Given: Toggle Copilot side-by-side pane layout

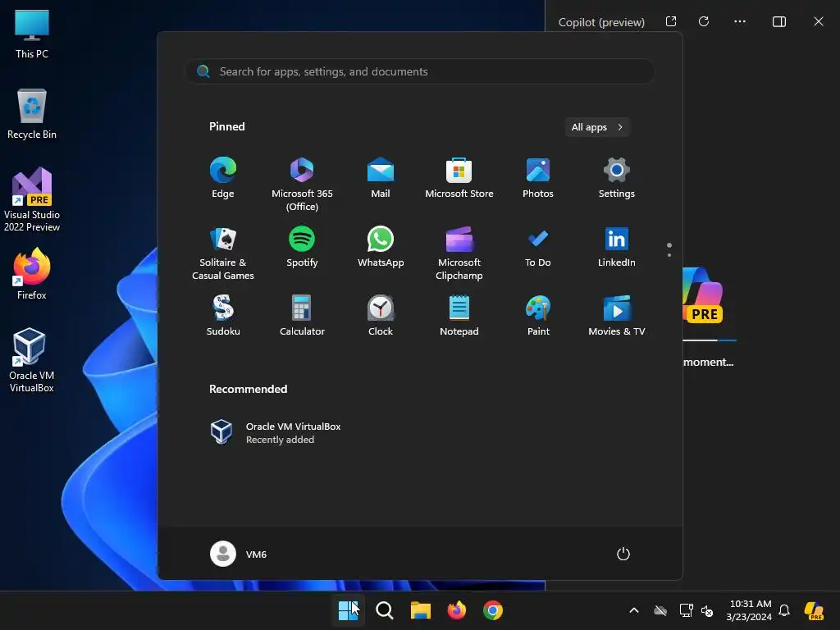Looking at the screenshot, I should coord(779,21).
